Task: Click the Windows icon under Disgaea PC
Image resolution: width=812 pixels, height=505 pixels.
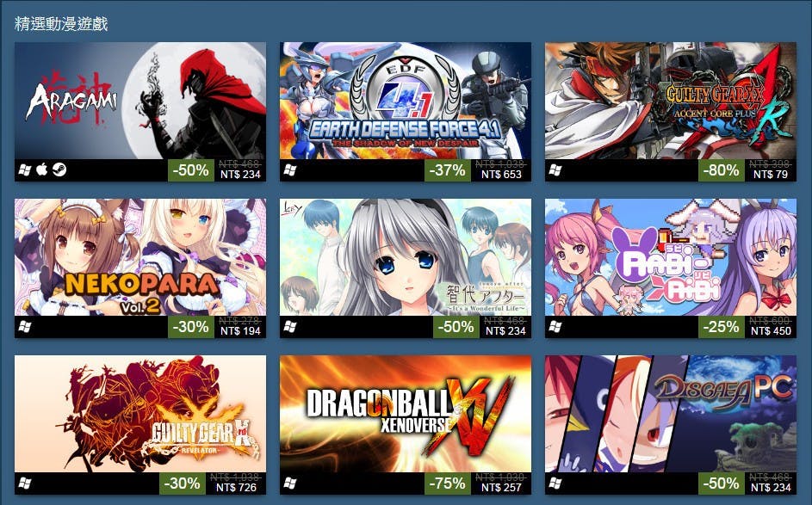Action: pyautogui.click(x=555, y=483)
